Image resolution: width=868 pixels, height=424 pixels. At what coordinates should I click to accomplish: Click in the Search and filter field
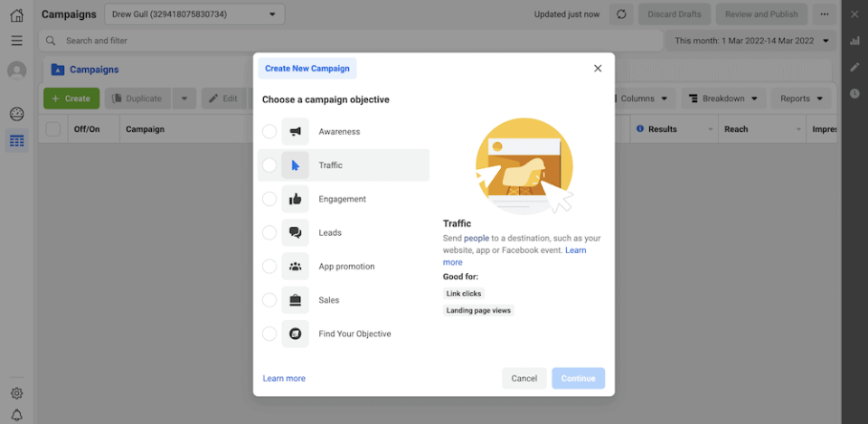pos(351,41)
